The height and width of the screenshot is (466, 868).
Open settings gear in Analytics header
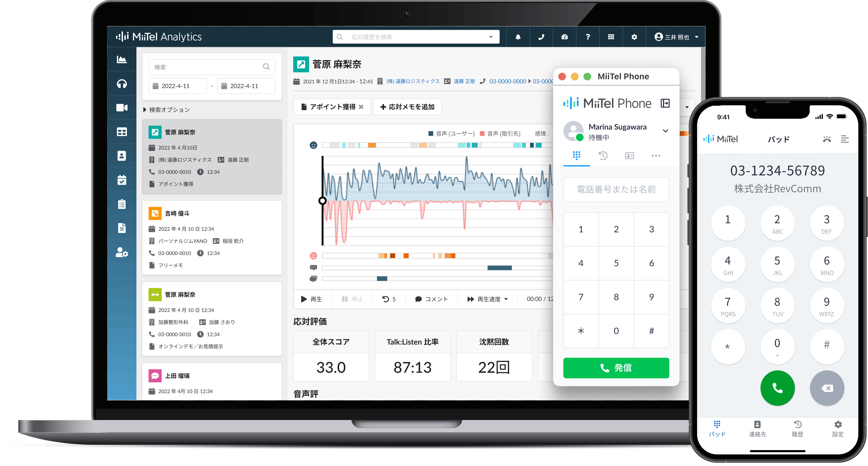(634, 37)
